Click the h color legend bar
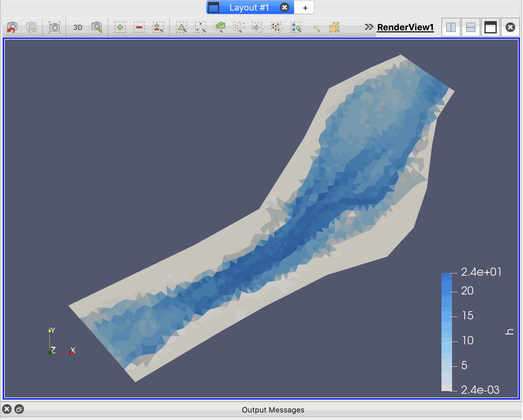 click(x=447, y=332)
